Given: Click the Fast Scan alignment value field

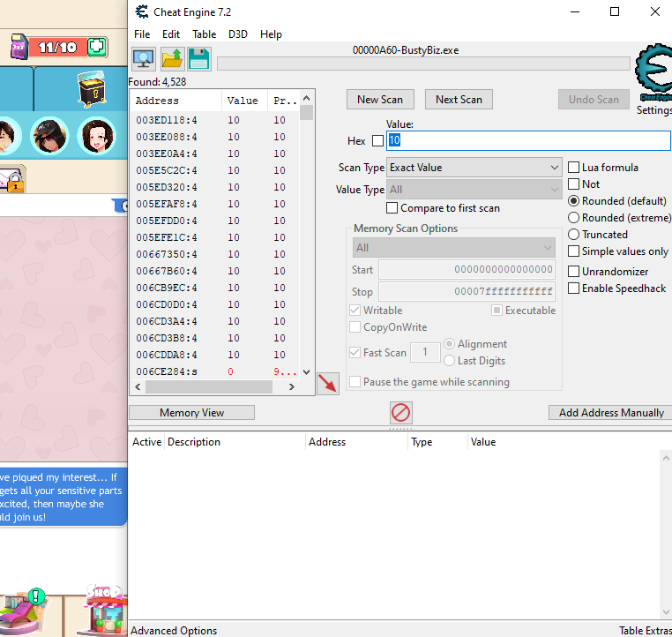Looking at the screenshot, I should click(x=425, y=352).
